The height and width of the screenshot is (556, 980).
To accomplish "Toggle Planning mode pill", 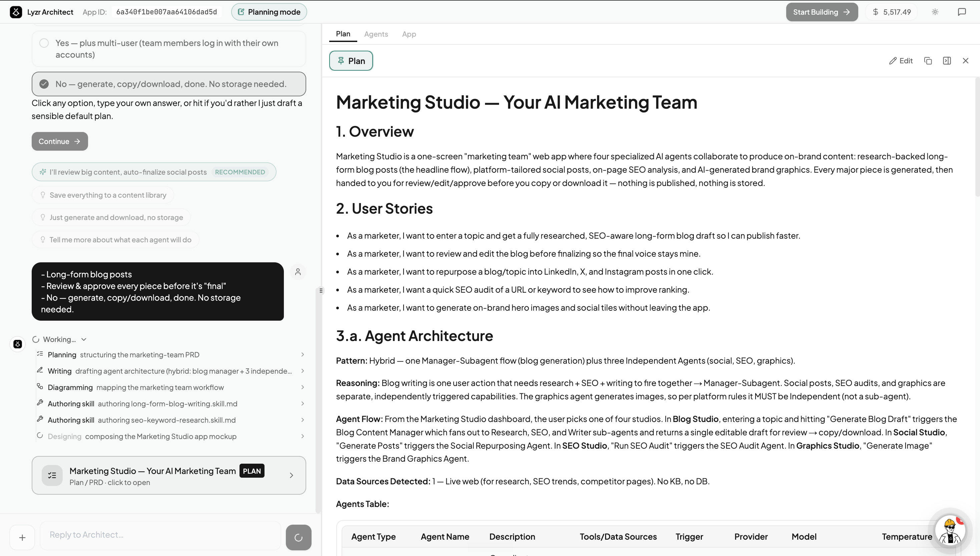I will tap(269, 12).
